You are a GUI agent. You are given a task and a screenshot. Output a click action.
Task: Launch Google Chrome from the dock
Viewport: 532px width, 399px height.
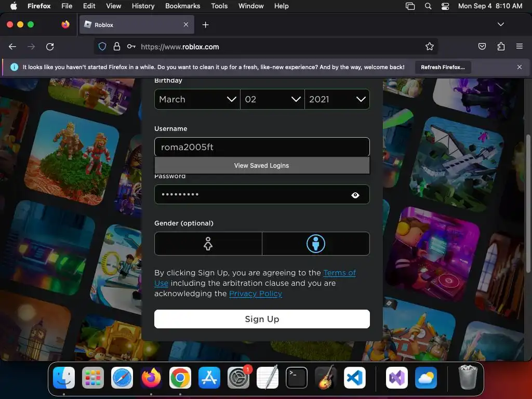[180, 378]
